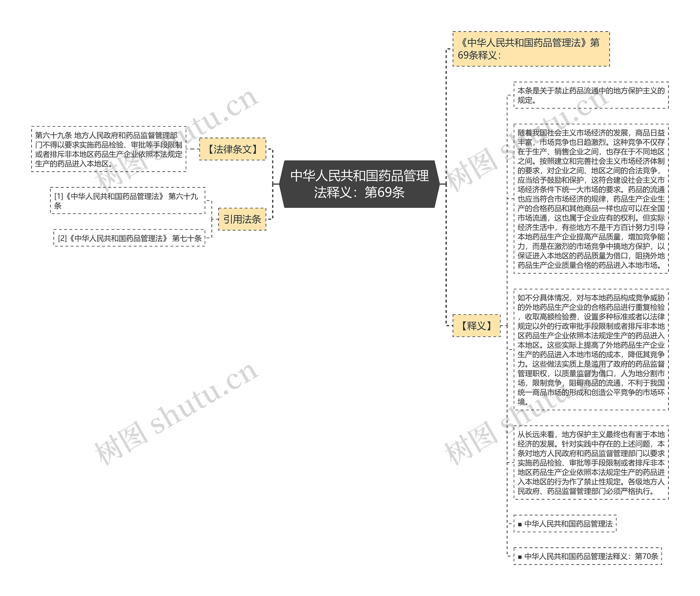Click paragraph 本条是关于禁止药品流通中的地方保护主义的规定
Screen dimensions: 700x596
click(x=591, y=95)
